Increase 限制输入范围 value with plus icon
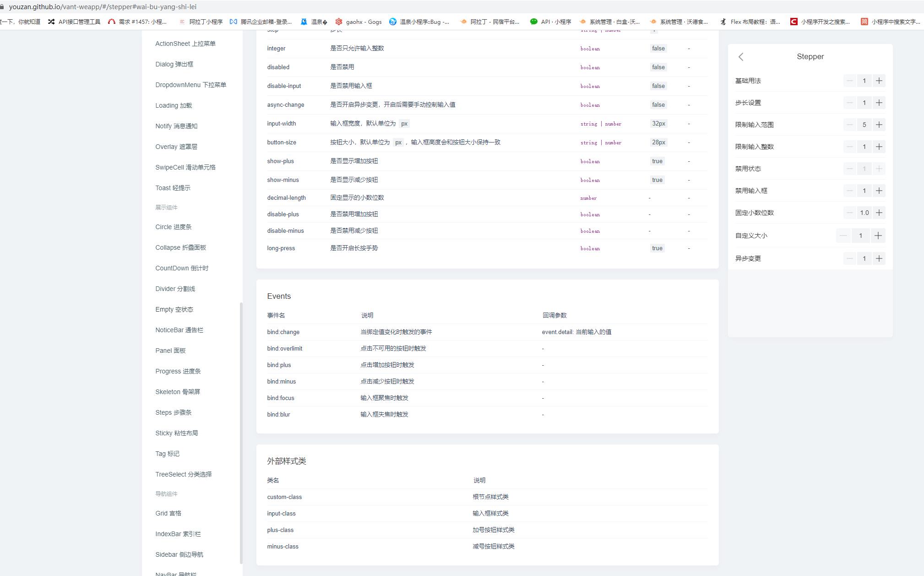 (879, 124)
